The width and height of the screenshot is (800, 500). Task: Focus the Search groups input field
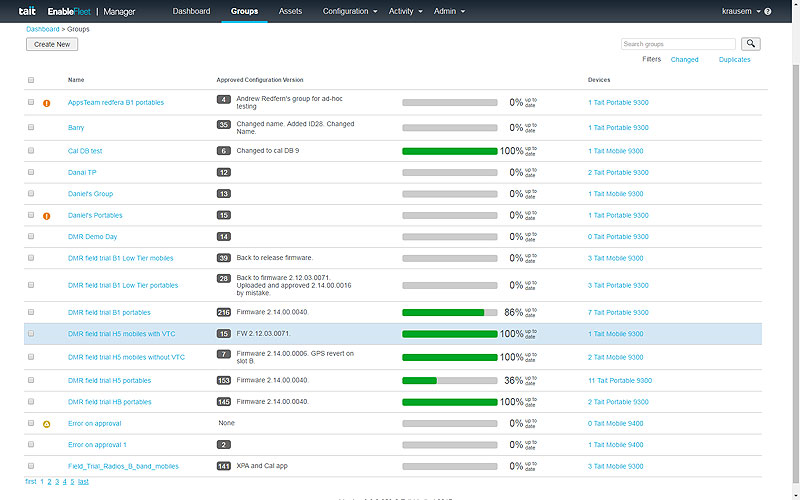click(x=677, y=44)
